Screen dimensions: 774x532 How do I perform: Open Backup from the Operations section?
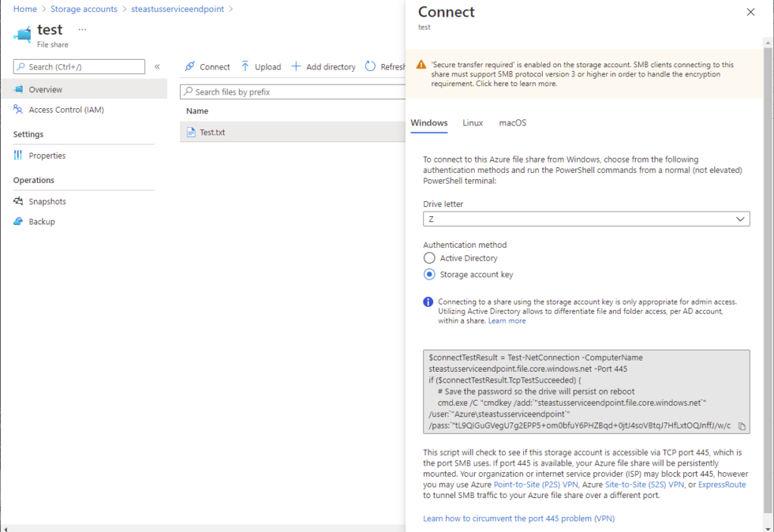[42, 221]
